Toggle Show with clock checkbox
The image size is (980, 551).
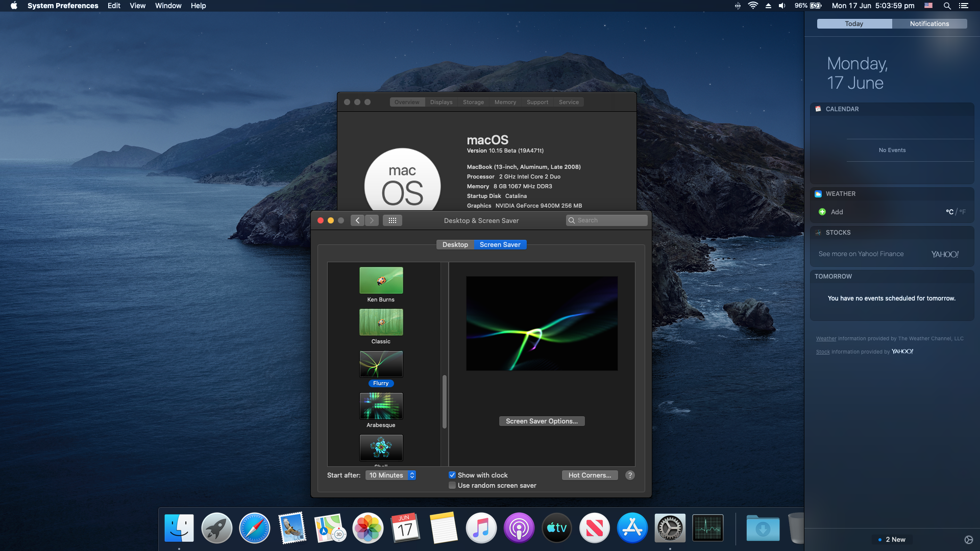tap(452, 475)
